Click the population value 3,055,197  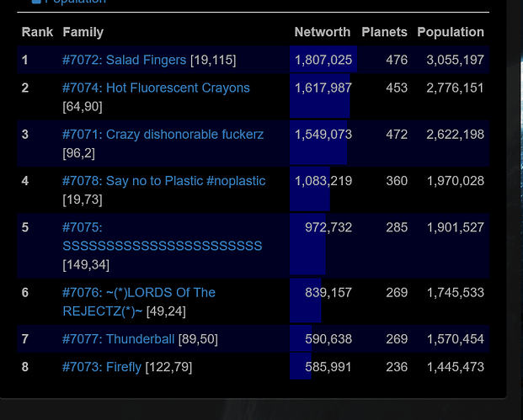pos(456,60)
